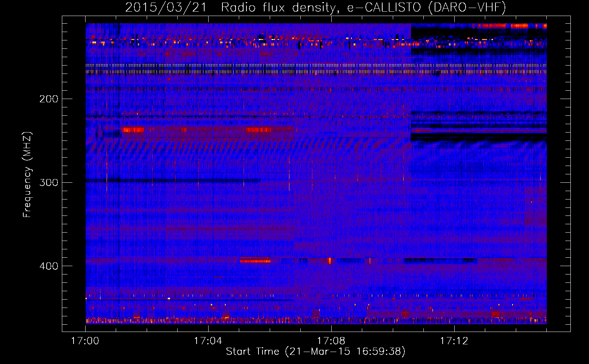Click the 2015/03/21 date in the title
This screenshot has height=364, width=589.
coord(166,7)
